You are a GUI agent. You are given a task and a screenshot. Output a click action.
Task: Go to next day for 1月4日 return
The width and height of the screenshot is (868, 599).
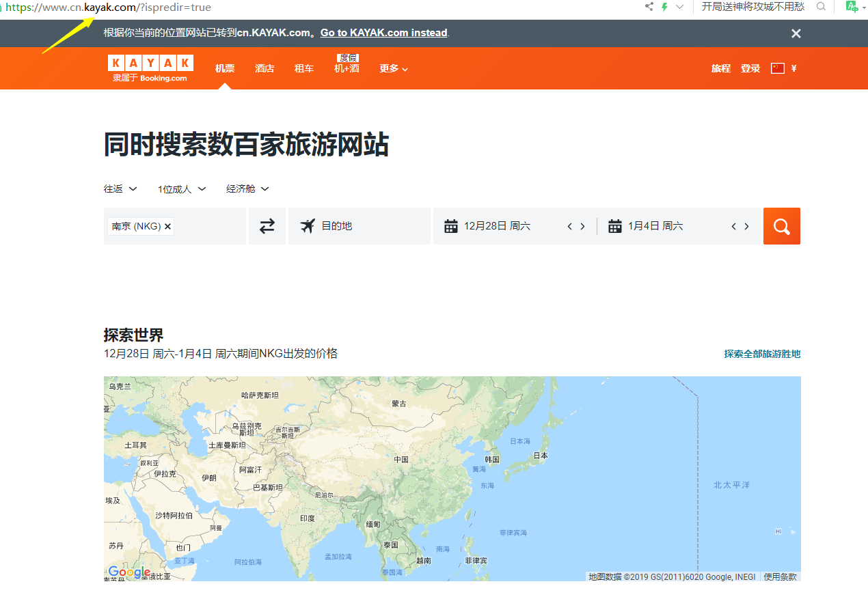746,227
